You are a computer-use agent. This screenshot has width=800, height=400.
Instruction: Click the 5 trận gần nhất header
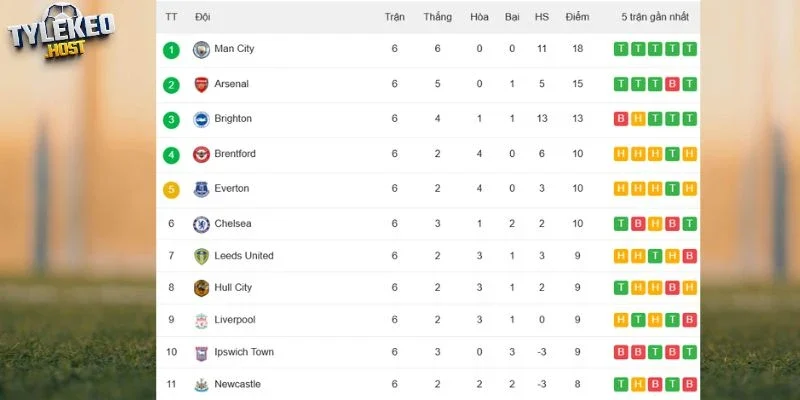coord(655,17)
